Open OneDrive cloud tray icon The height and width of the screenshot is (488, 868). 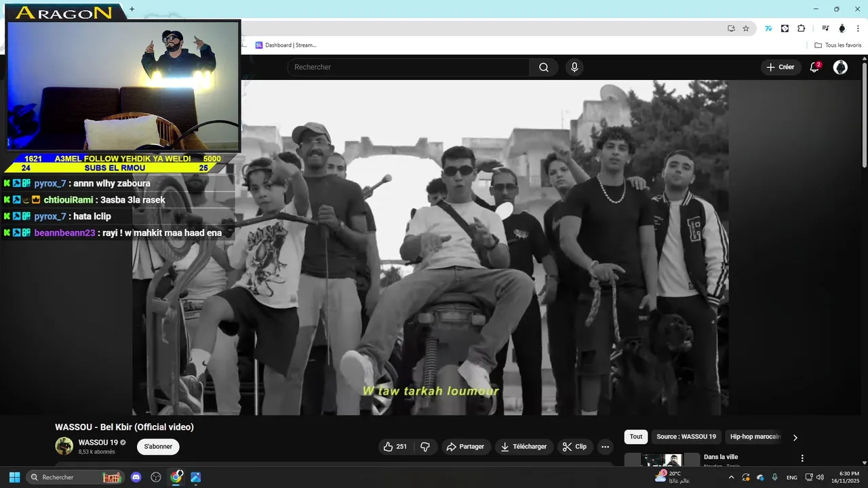coord(760,477)
